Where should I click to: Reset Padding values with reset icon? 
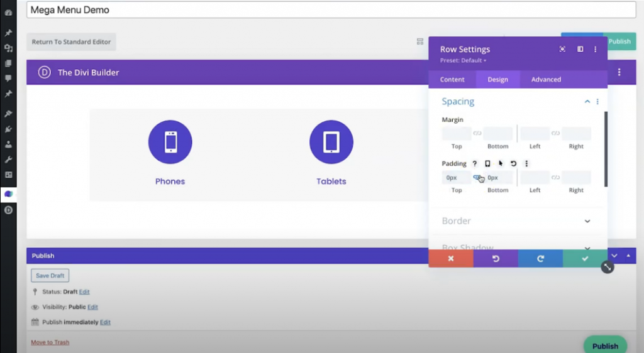tap(513, 163)
